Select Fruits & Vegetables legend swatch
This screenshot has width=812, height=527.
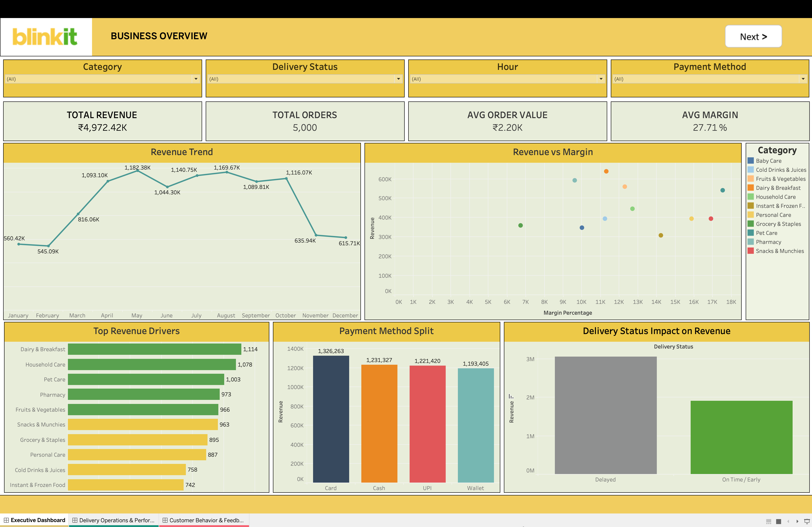(751, 179)
